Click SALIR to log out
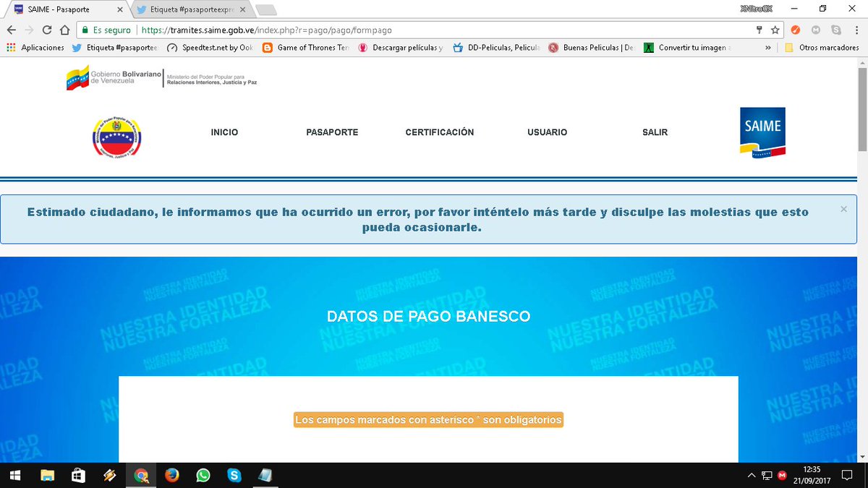The width and height of the screenshot is (868, 488). coord(655,132)
